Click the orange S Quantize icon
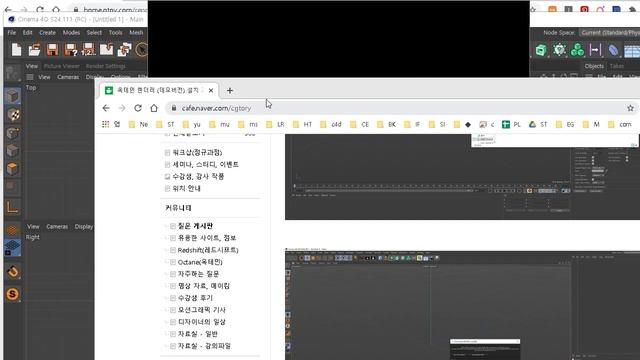The image size is (640, 360). click(x=13, y=294)
